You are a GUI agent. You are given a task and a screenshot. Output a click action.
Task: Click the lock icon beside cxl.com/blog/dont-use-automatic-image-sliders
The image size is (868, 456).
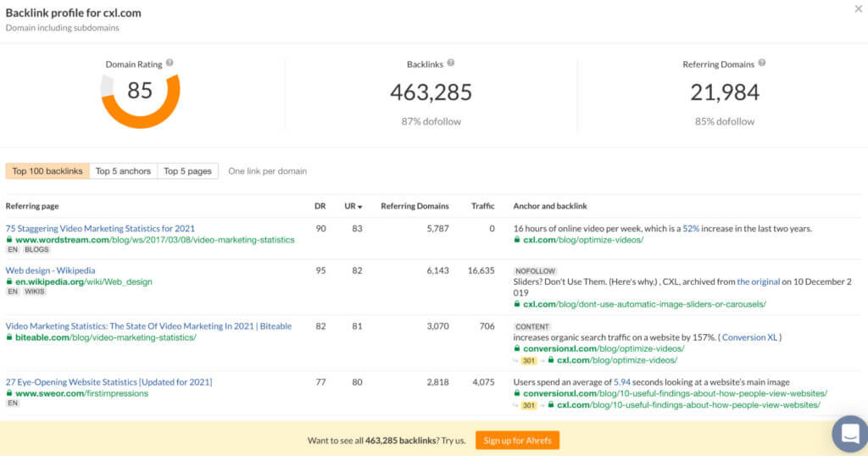[x=517, y=303]
